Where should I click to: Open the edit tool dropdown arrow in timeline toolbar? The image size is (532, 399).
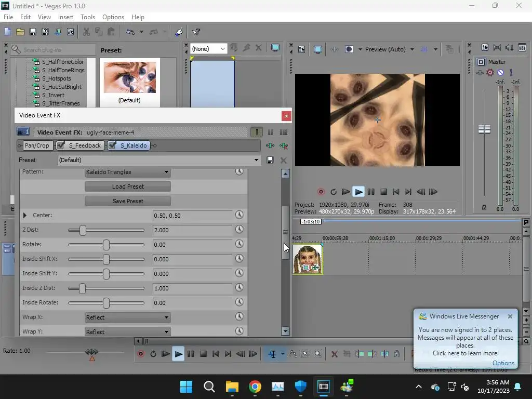283,354
